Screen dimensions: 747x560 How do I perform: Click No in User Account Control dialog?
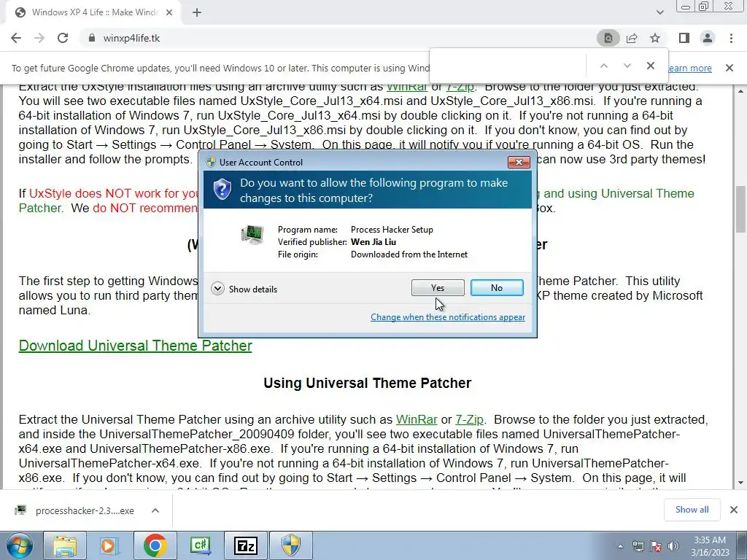[496, 287]
